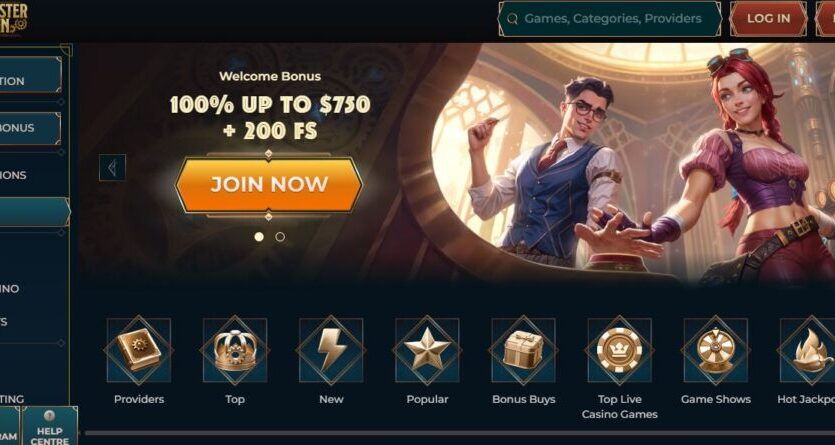Go to previous banner slide arrow
Image resolution: width=835 pixels, height=445 pixels.
pyautogui.click(x=112, y=168)
